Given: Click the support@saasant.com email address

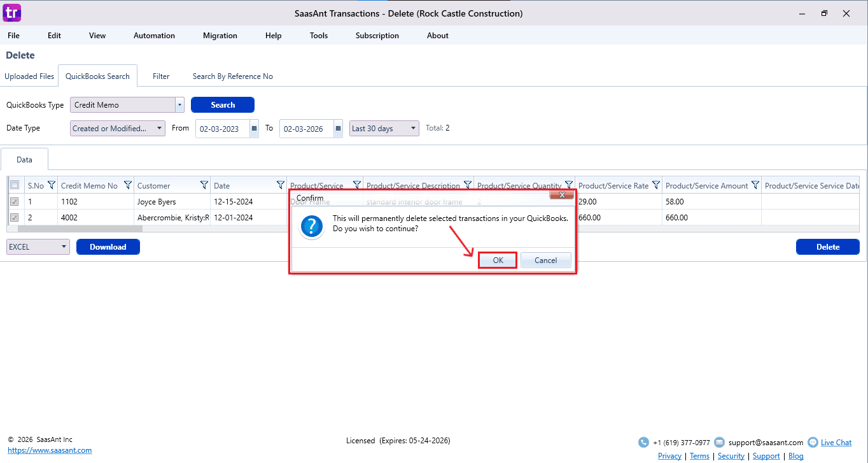Looking at the screenshot, I should click(x=766, y=443).
